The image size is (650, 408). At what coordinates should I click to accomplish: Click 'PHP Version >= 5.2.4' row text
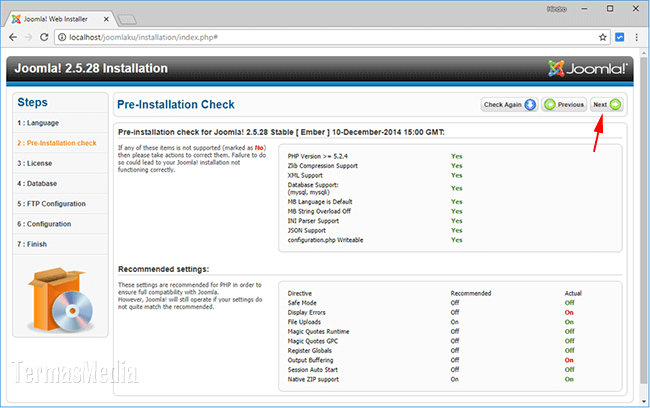coord(318,156)
